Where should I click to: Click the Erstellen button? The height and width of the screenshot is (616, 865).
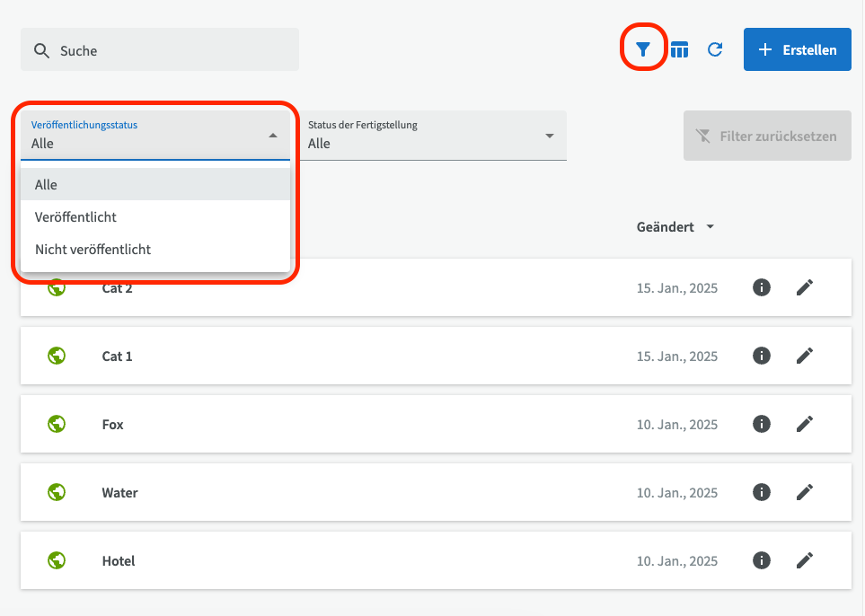pos(797,49)
